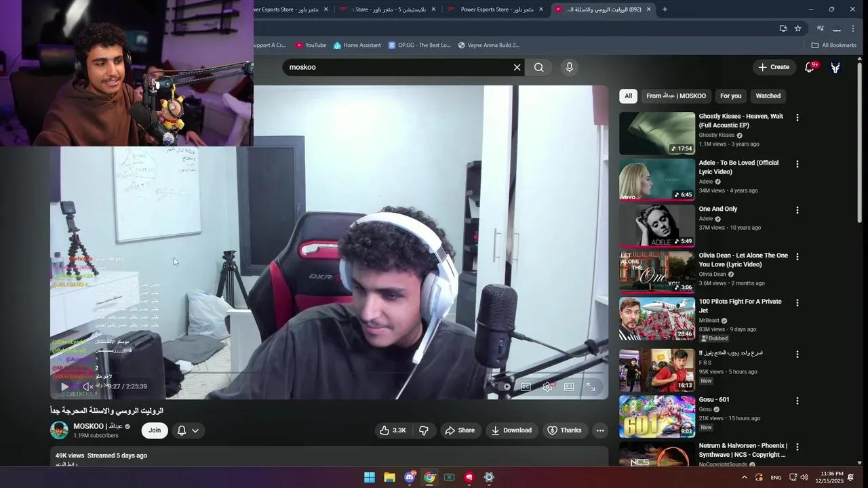Toggle the dislike button
The image size is (868, 488).
point(424,430)
